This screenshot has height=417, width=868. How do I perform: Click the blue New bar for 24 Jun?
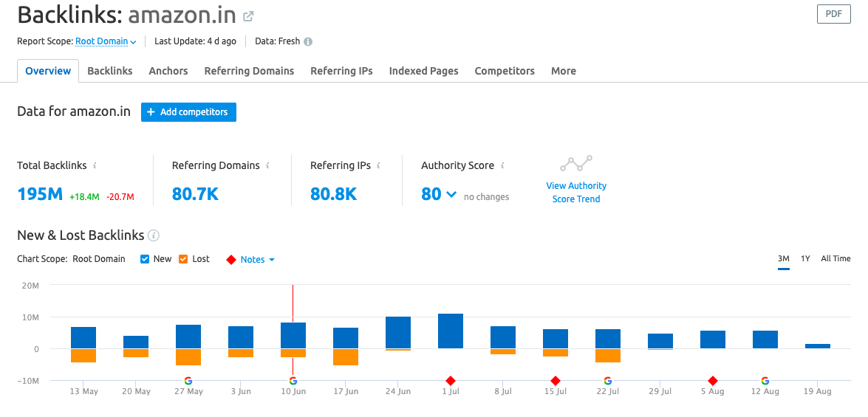[398, 332]
